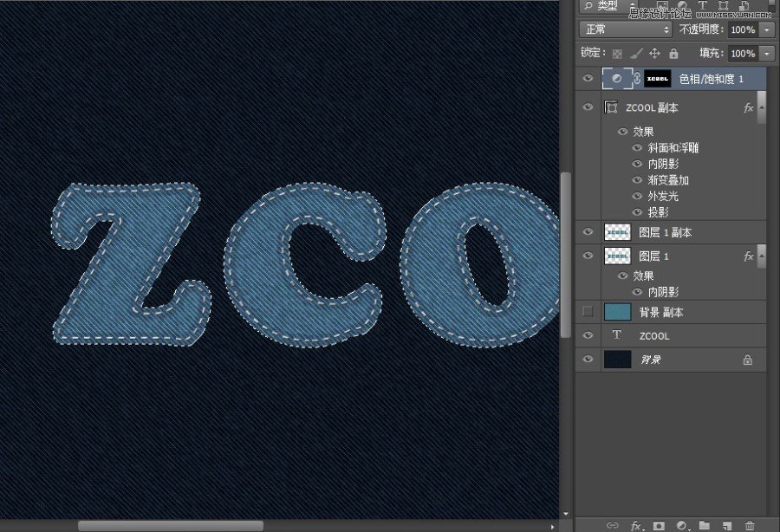Filter layers by shape icon
Image resolution: width=780 pixels, height=532 pixels.
(x=723, y=5)
